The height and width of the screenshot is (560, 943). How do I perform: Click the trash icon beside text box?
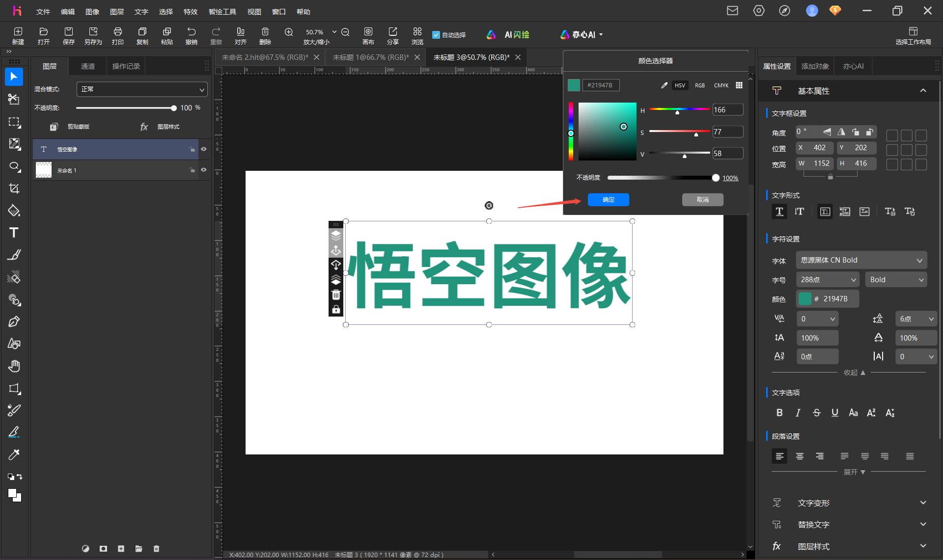(336, 294)
